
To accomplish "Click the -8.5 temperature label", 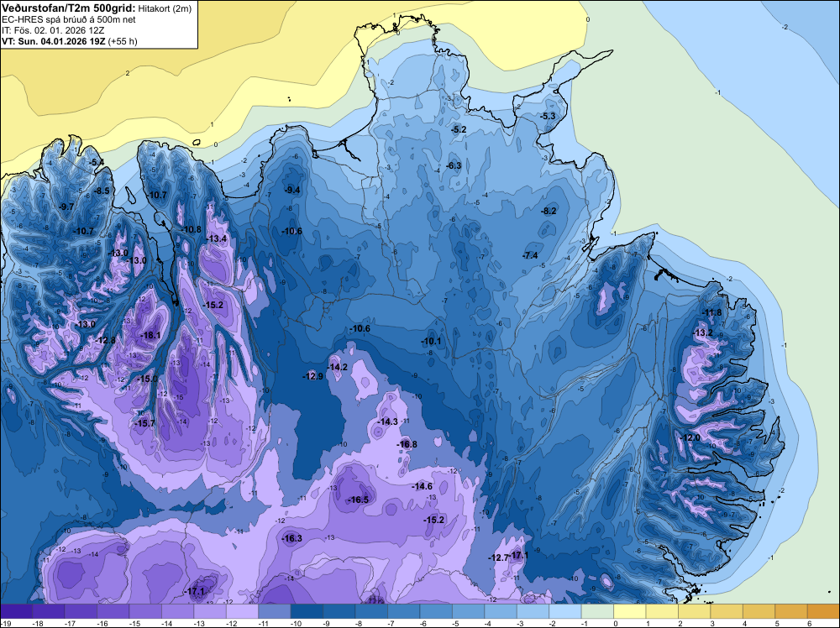I will [102, 191].
